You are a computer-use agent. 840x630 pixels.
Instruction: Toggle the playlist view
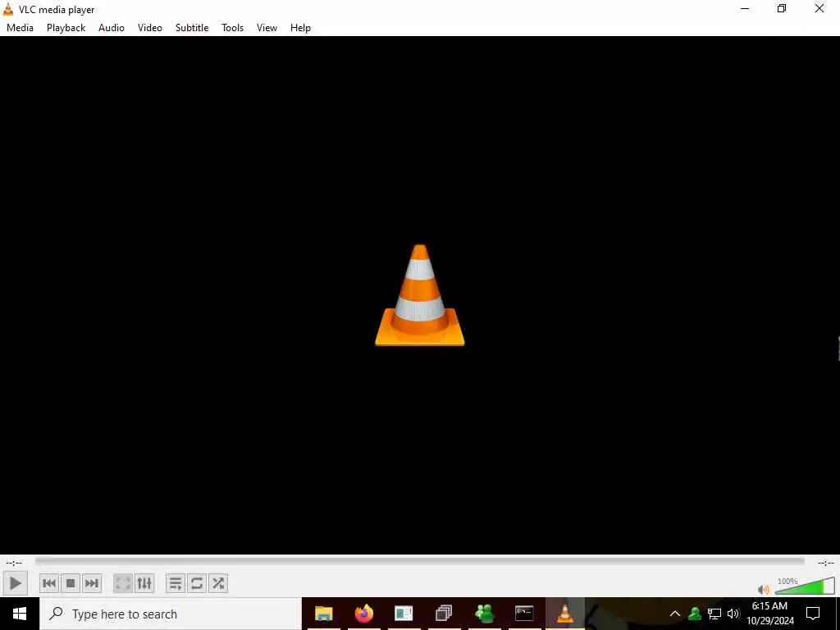(x=176, y=583)
